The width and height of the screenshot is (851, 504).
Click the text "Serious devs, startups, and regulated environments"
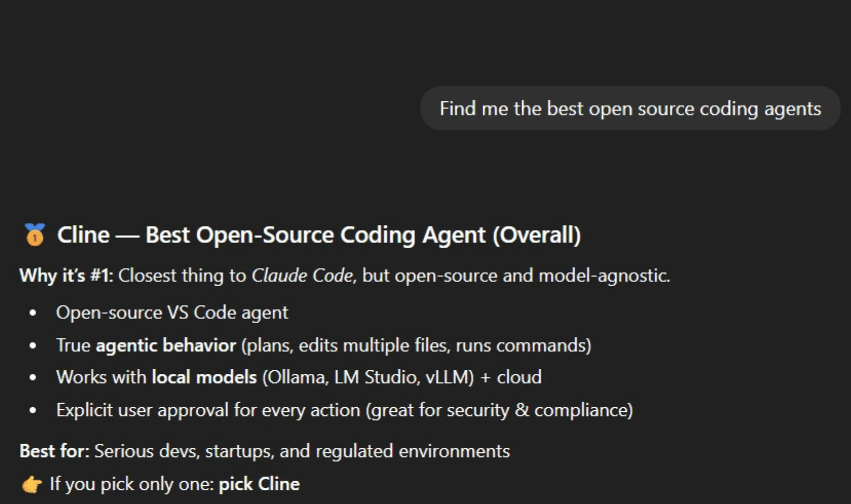click(302, 451)
